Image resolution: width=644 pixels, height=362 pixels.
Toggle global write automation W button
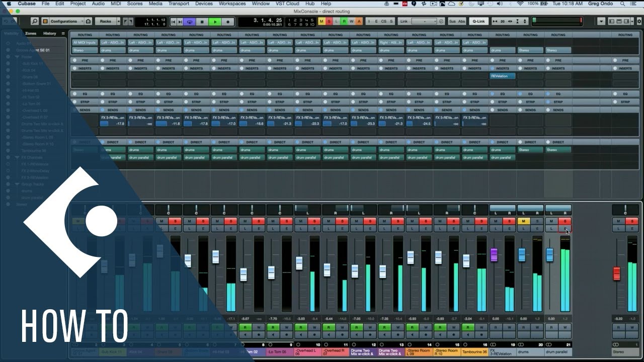click(352, 22)
